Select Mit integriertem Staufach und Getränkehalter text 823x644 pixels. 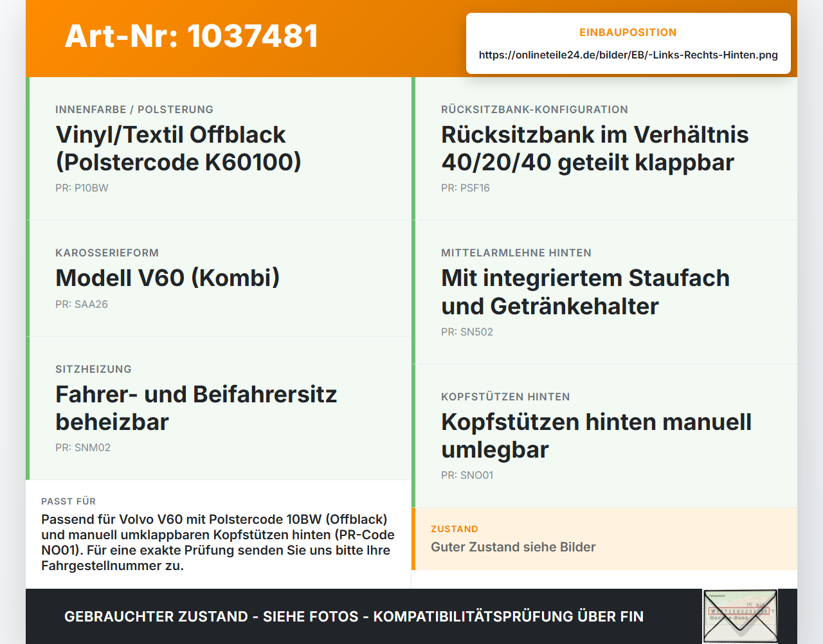tap(585, 292)
